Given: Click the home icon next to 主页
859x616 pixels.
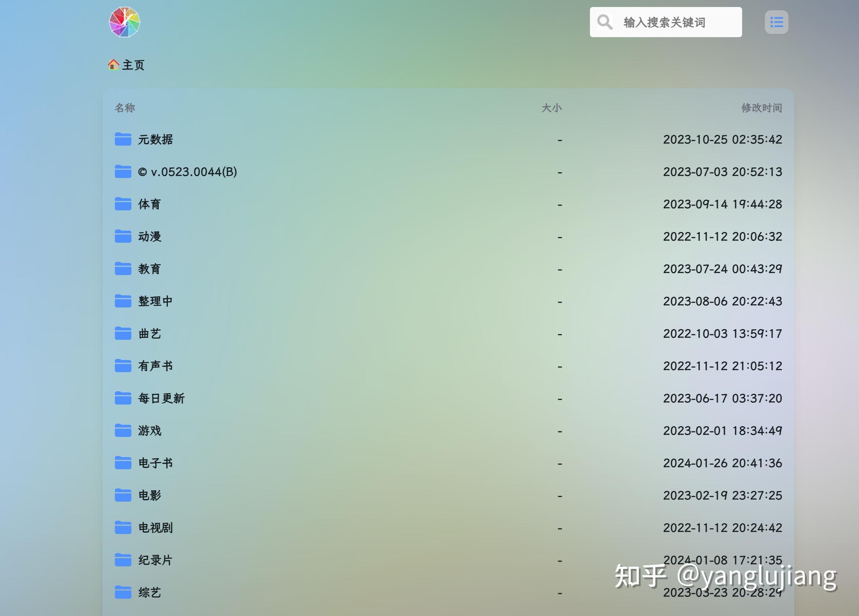Looking at the screenshot, I should pyautogui.click(x=113, y=64).
